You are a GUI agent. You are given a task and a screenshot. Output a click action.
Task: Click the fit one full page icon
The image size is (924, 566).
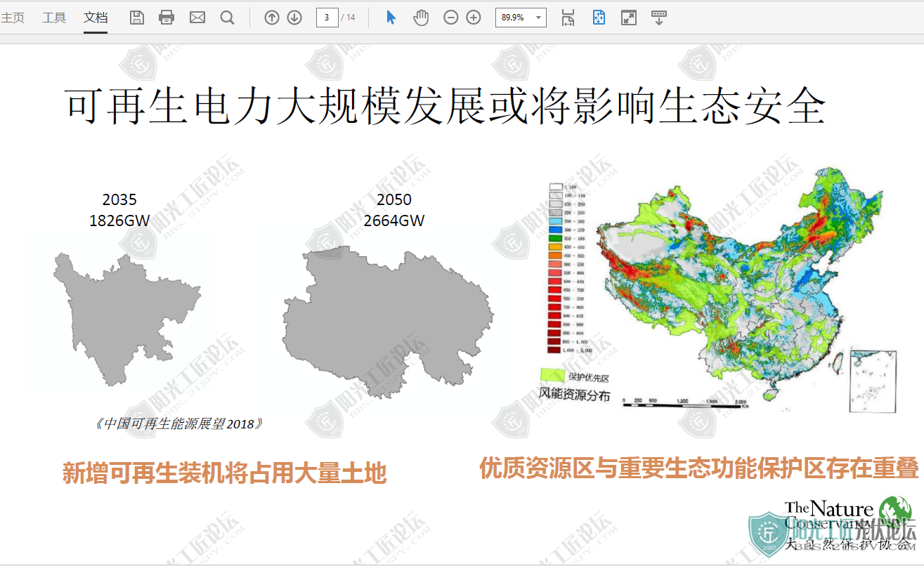(x=599, y=18)
